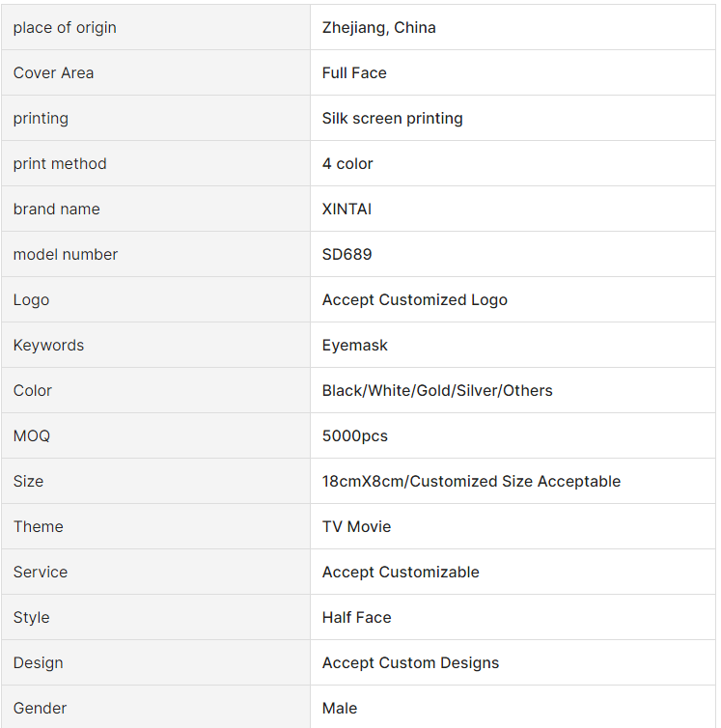Screen dimensions: 721x728
Task: Select the "Zhejiang, China" value
Action: pyautogui.click(x=378, y=27)
